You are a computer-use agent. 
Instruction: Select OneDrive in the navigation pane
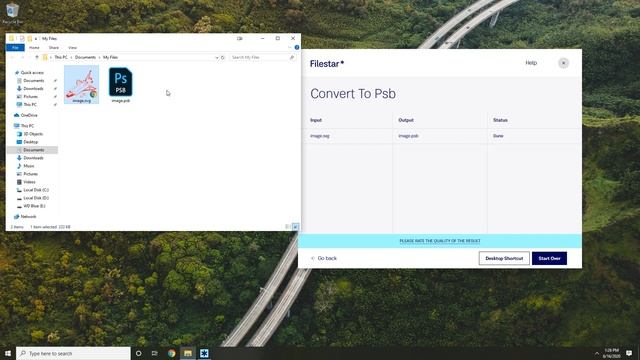point(29,116)
